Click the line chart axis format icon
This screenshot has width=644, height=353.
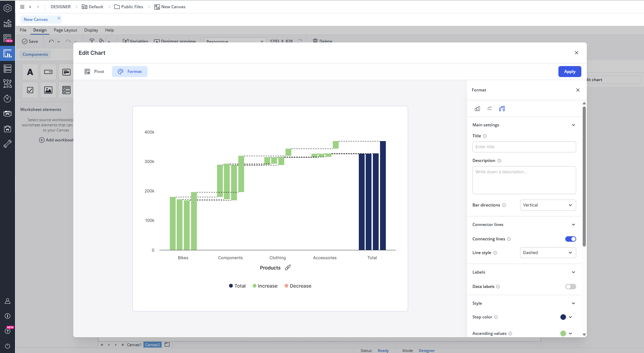pos(490,109)
